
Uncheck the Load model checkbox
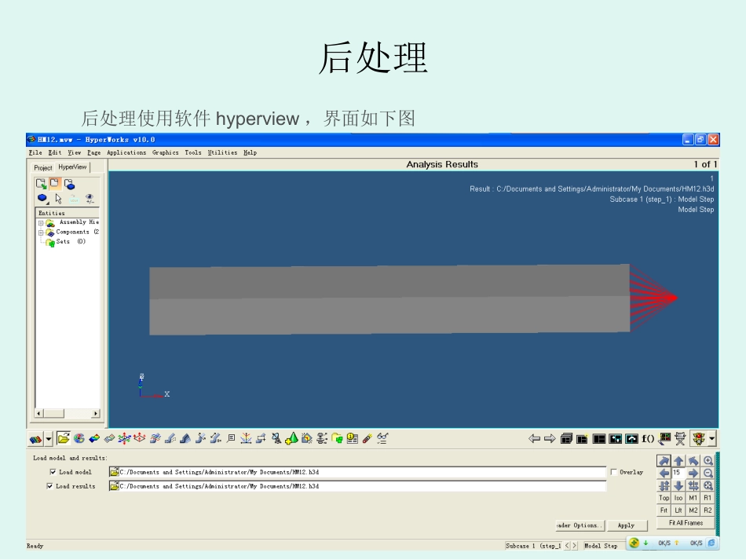53,472
